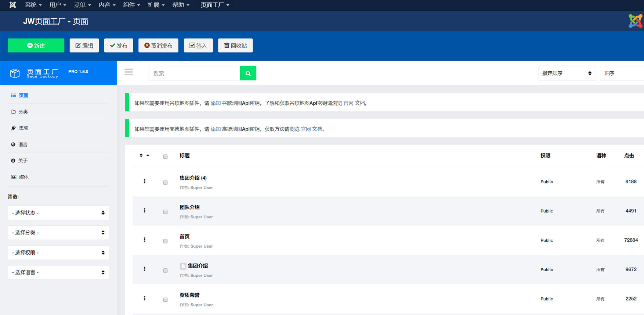Select all rows with header checkbox
644x315 pixels.
[165, 157]
